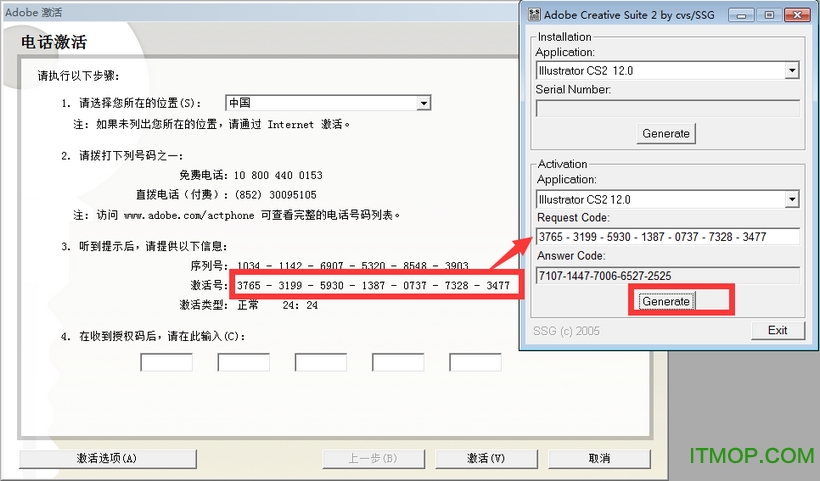Click the third authorization code box
Screen dimensions: 820x481
point(321,362)
